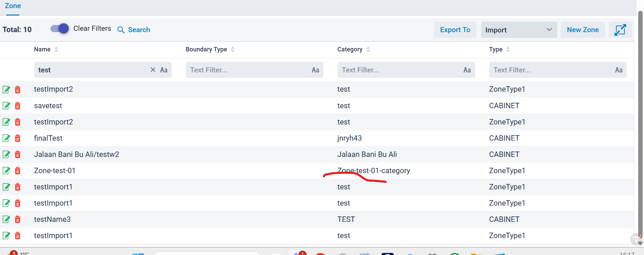Viewport: 644px width, 255px height.
Task: Click trash icon for testName3 row
Action: click(x=18, y=219)
